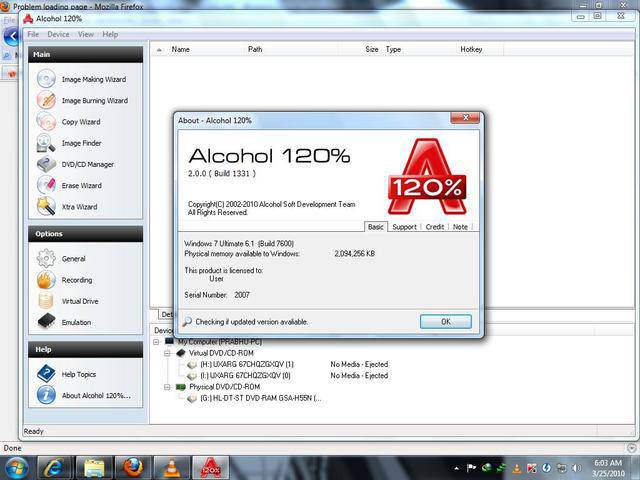Image resolution: width=640 pixels, height=480 pixels.
Task: Select virtual drive (I:) UXARG 67CHQZGXQV (0)
Action: 245,376
